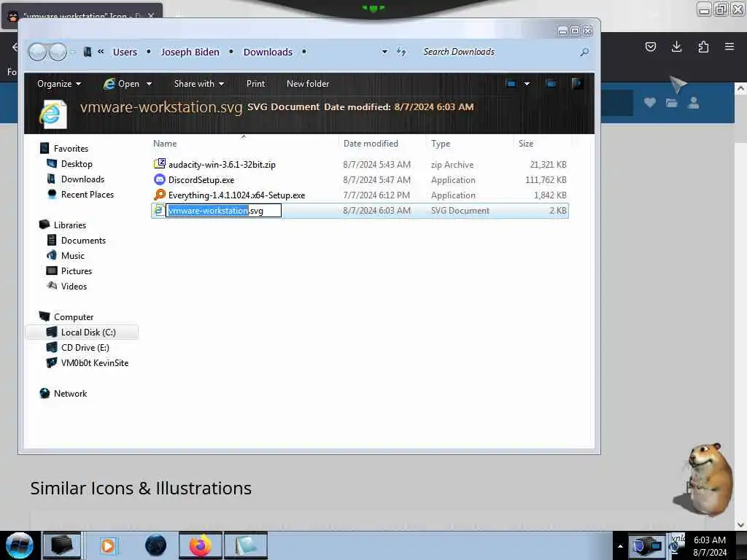Open the Organize menu
Viewport: 747px width, 560px height.
(59, 84)
